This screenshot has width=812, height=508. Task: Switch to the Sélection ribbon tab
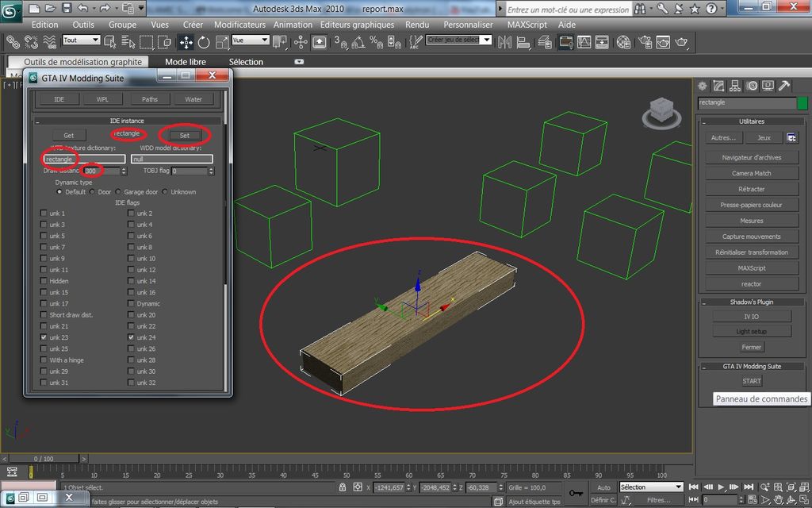pyautogui.click(x=246, y=62)
